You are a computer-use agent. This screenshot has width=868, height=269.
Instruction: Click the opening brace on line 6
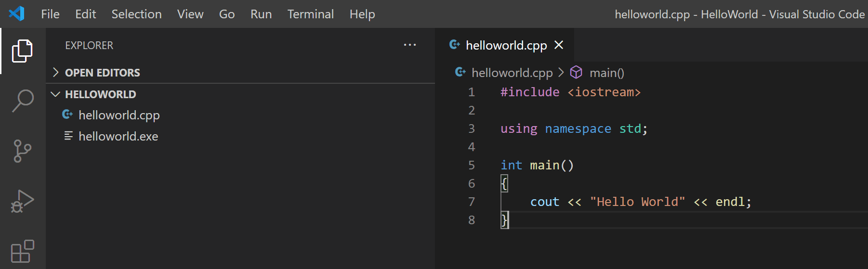(x=504, y=183)
